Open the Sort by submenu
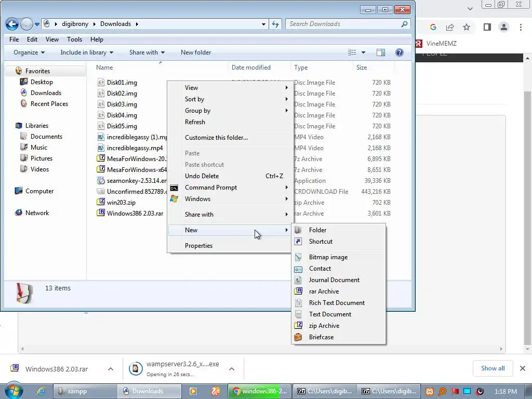Image resolution: width=532 pixels, height=399 pixels. coord(230,99)
